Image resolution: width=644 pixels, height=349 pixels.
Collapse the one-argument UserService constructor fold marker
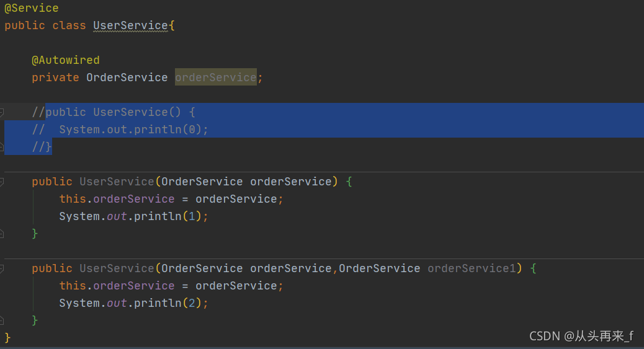(x=2, y=182)
